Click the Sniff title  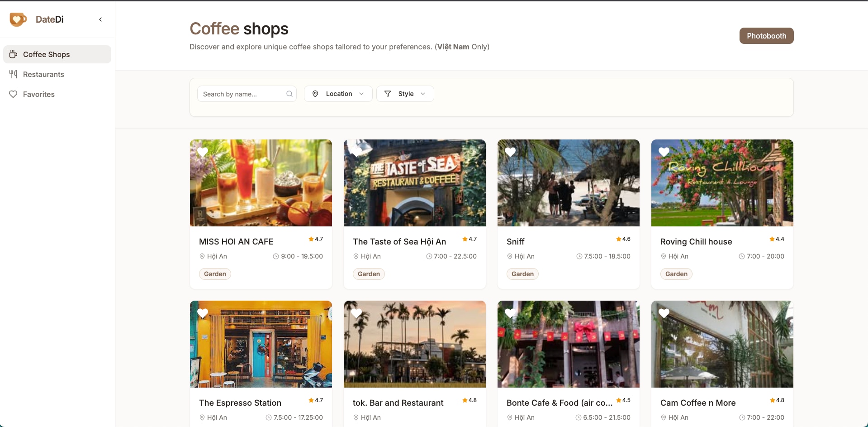click(516, 242)
